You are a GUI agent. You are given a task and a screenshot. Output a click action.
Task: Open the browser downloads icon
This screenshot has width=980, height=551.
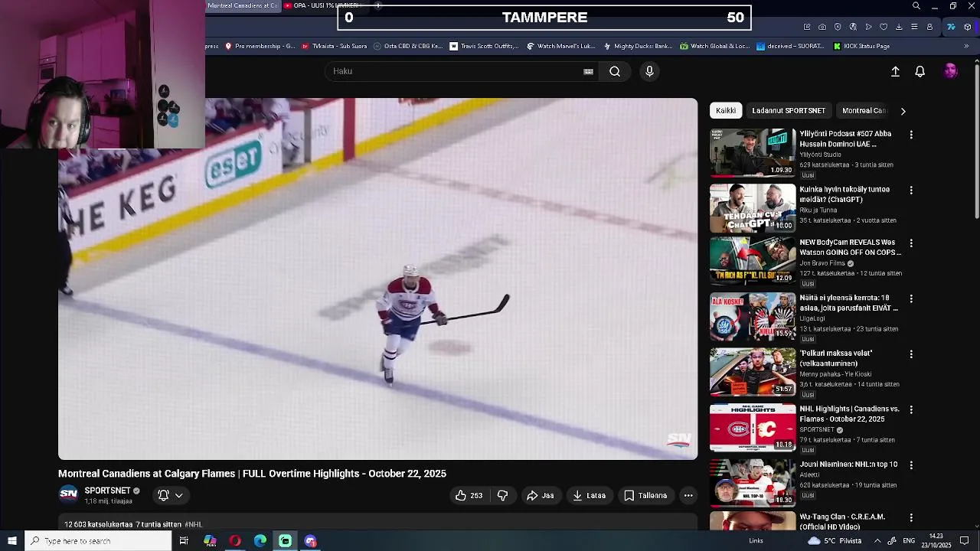[899, 27]
